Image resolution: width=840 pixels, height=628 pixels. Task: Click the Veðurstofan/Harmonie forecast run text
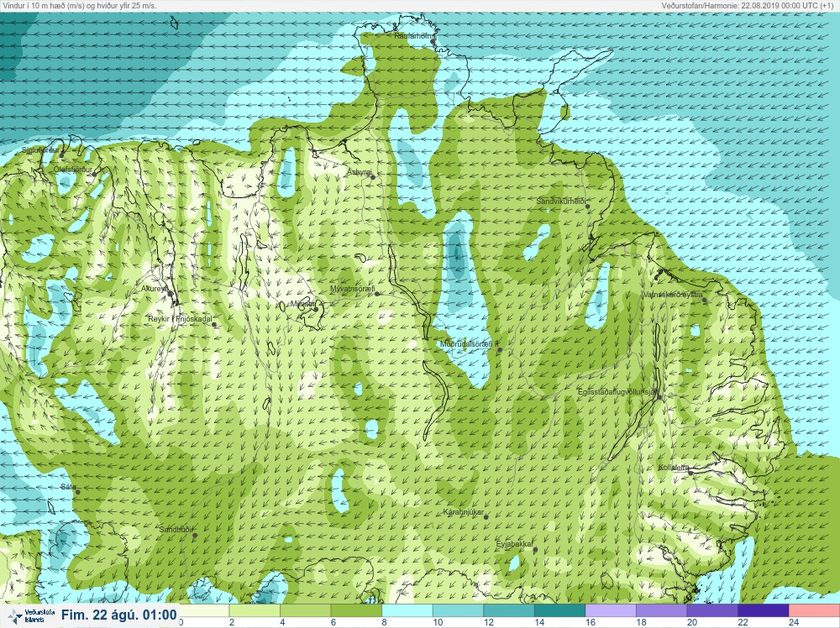coord(749,6)
